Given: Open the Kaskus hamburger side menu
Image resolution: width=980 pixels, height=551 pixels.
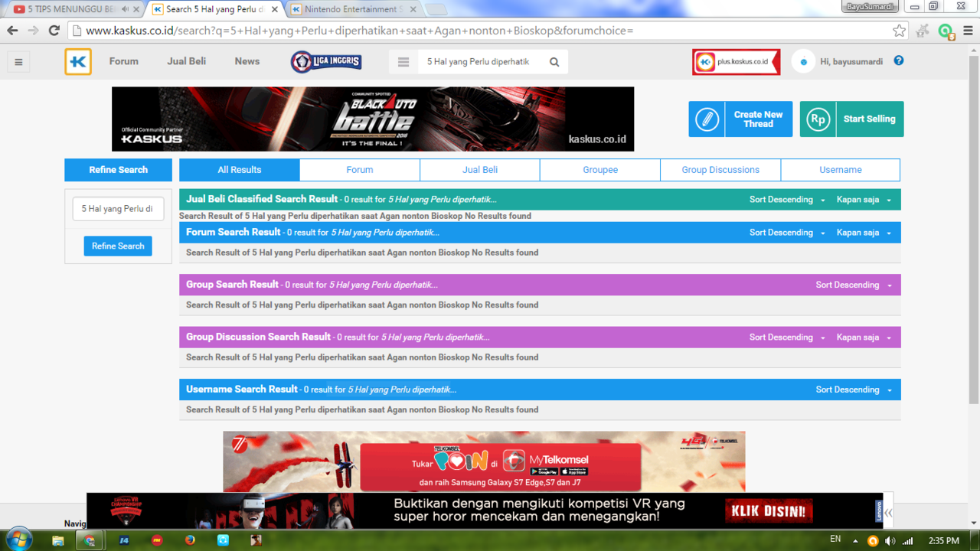Looking at the screenshot, I should (18, 62).
